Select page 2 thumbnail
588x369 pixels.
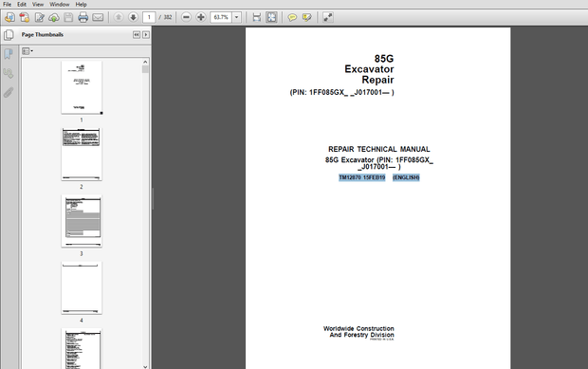[82, 154]
